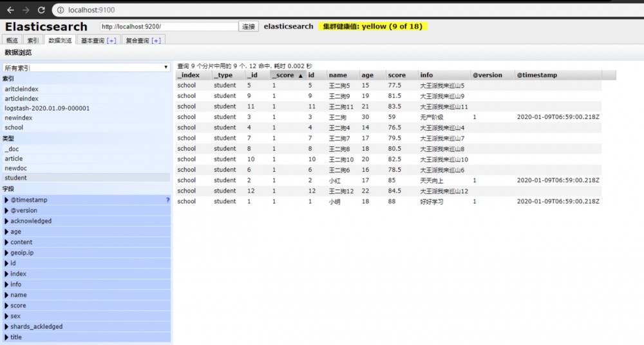
Task: Click the name cell 王二狗10
Action: [x=341, y=160]
